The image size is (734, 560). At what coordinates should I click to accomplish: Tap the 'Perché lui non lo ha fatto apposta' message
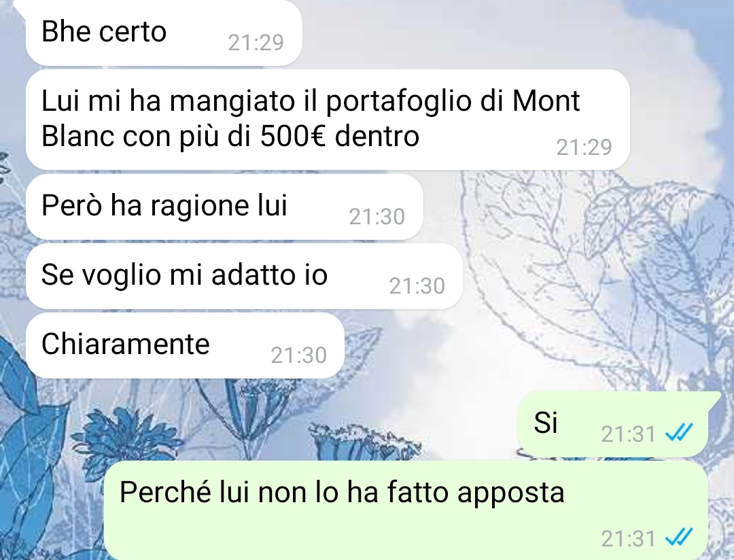(x=405, y=510)
